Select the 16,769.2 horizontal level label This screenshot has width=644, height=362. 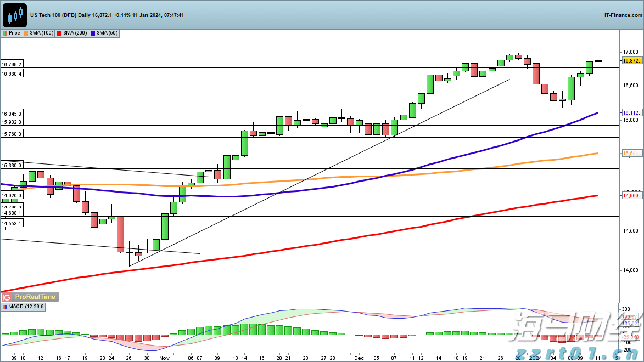[12, 64]
